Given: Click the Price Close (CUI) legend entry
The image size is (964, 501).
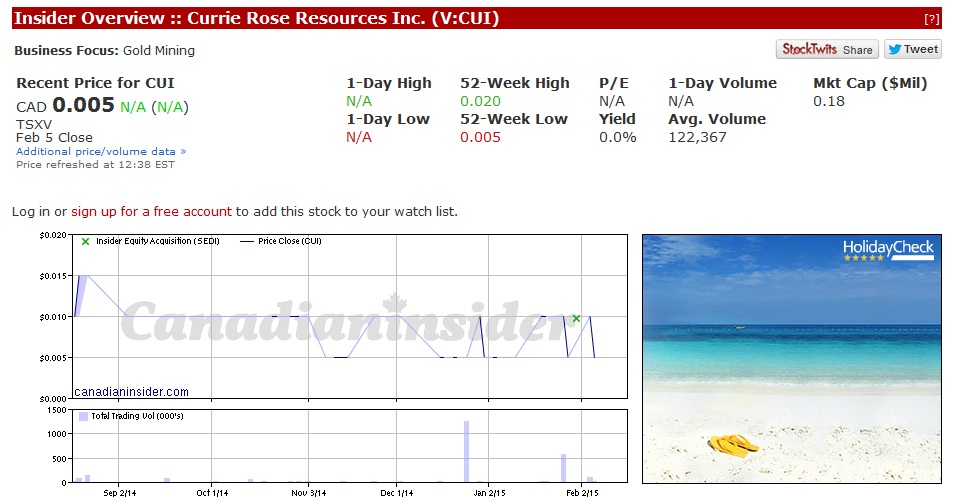Looking at the screenshot, I should pos(281,241).
